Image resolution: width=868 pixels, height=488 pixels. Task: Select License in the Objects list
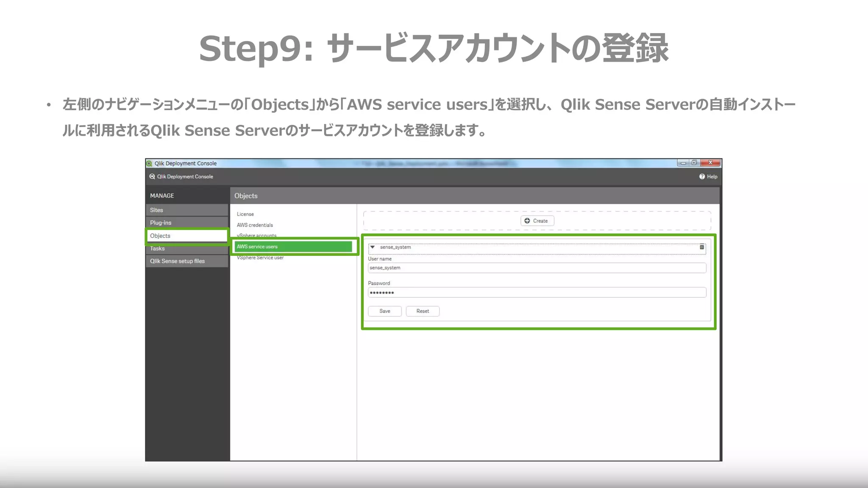245,214
